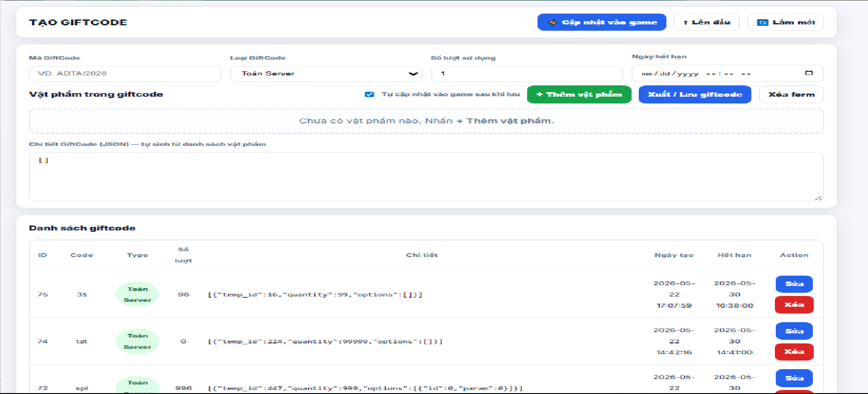Click the Type column header
Image resolution: width=868 pixels, height=394 pixels.
(x=137, y=255)
